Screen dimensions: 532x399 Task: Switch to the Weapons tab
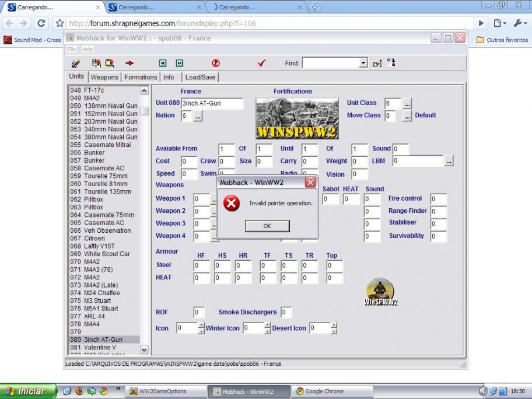(x=104, y=77)
